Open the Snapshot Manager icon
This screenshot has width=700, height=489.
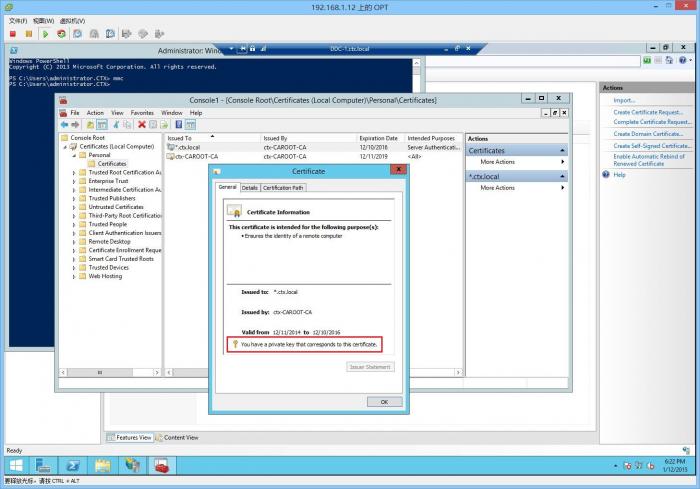110,34
